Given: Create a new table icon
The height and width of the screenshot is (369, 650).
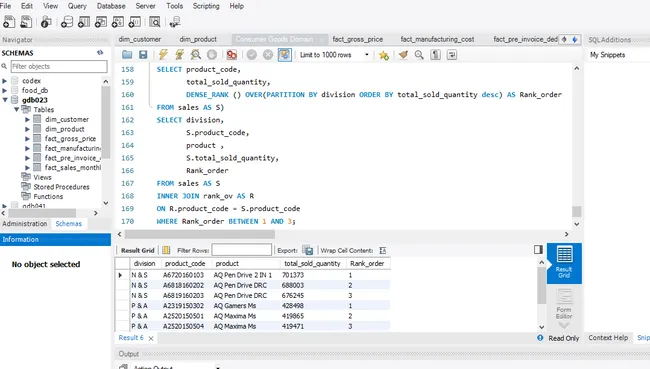Looking at the screenshot, I should tap(84, 22).
